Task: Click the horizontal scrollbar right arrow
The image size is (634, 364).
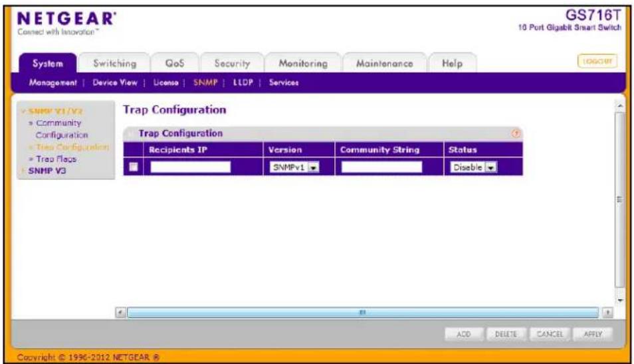Action: tap(607, 312)
